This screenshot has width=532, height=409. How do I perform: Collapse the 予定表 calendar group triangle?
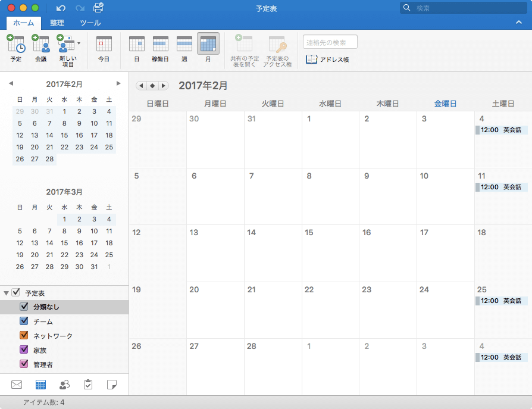[6, 293]
